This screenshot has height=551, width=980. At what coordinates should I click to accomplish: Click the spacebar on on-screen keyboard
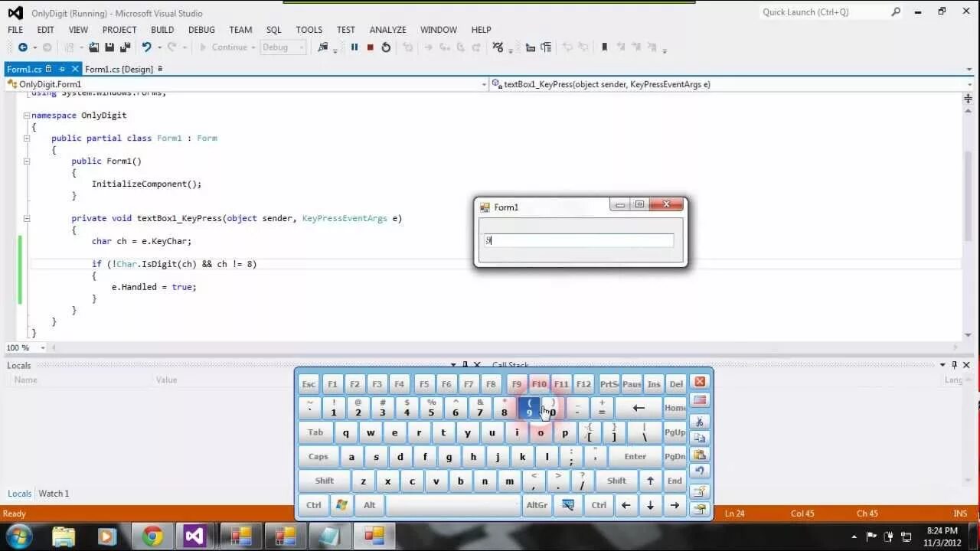point(453,505)
